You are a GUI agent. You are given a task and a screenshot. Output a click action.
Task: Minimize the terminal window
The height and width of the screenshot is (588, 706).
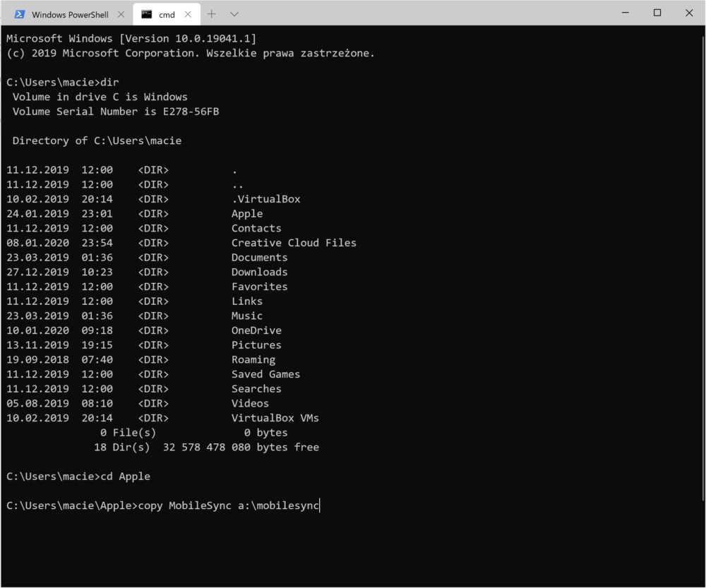[x=625, y=13]
